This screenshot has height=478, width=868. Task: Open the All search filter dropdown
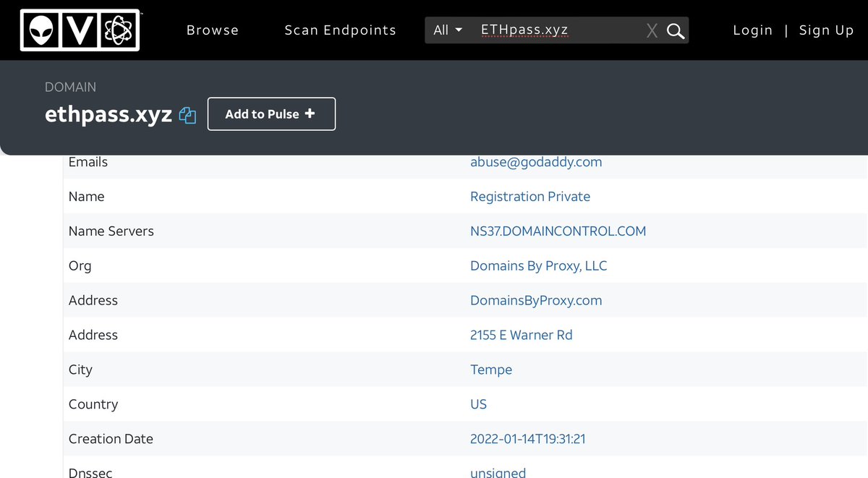coord(448,30)
